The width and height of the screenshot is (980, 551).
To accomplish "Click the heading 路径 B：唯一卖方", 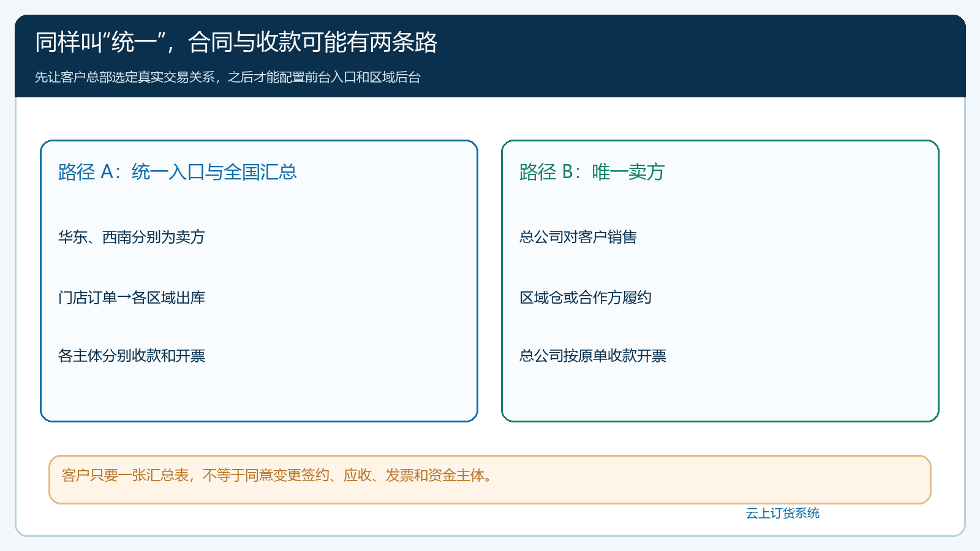I will (592, 172).
